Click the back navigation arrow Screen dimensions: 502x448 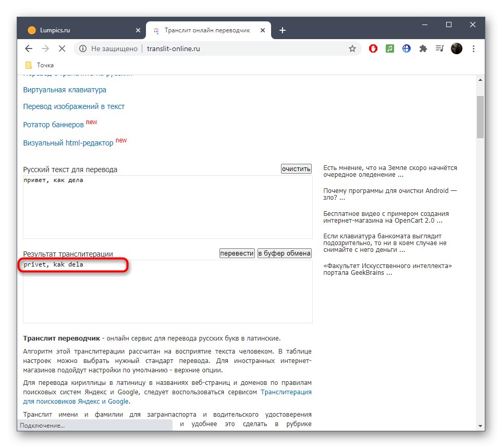[28, 48]
